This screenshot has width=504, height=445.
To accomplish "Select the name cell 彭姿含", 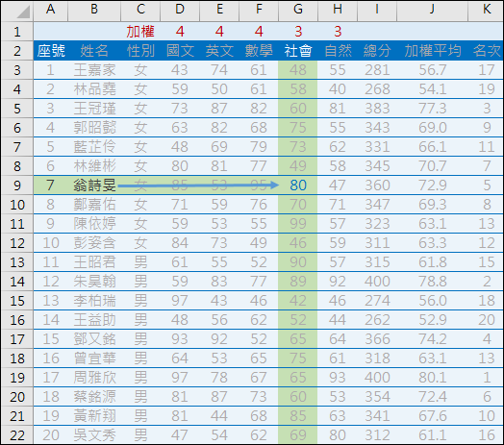I will click(x=94, y=243).
